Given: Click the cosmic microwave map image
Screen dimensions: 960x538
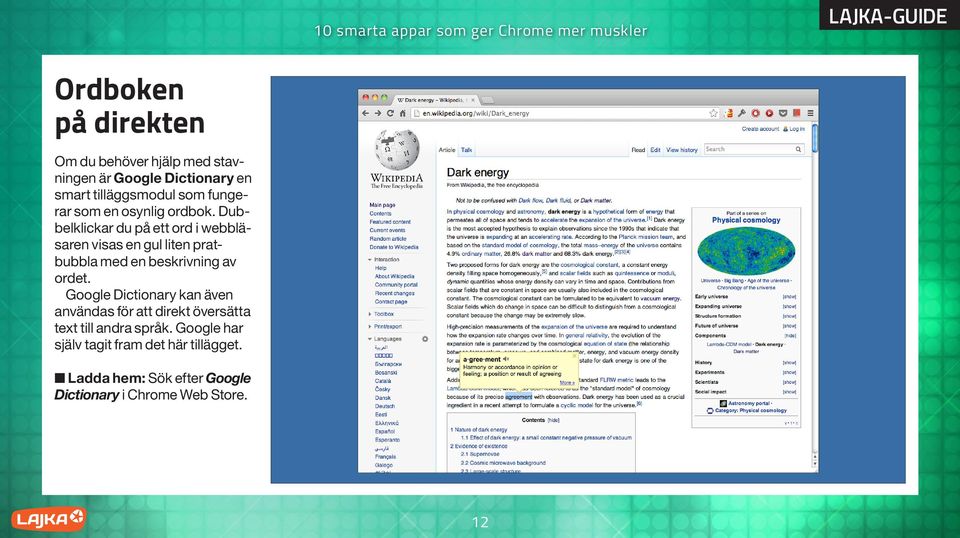Looking at the screenshot, I should (746, 251).
